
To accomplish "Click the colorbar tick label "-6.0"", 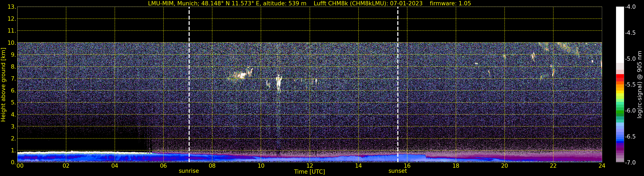I will click(630, 111).
